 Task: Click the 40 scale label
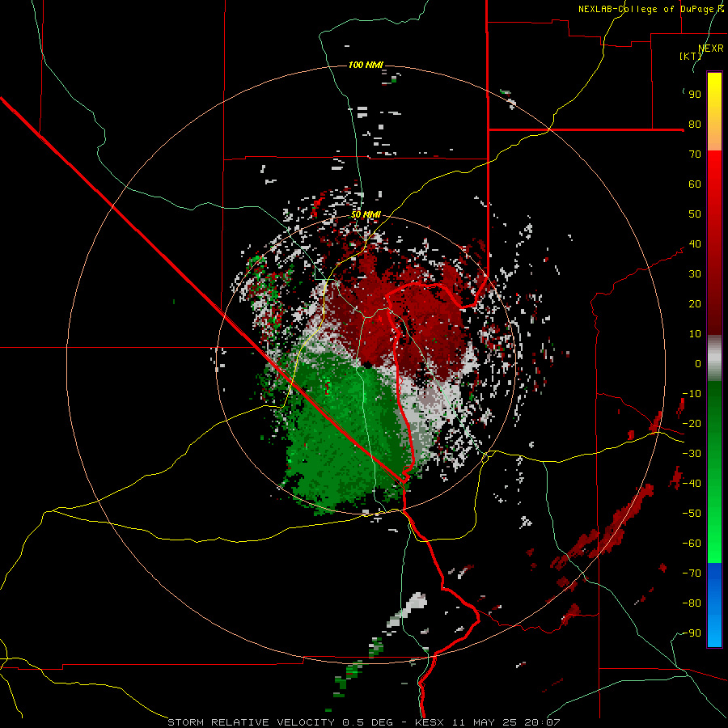[695, 244]
